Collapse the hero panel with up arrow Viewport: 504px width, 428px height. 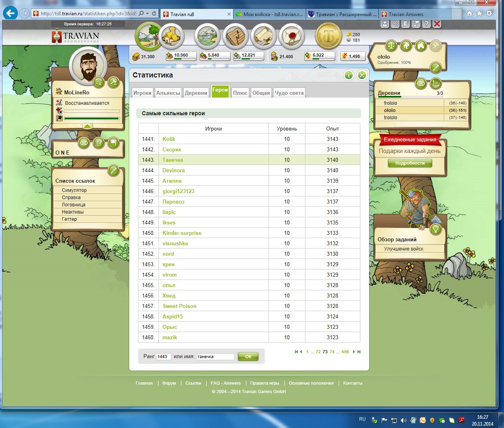[x=87, y=126]
